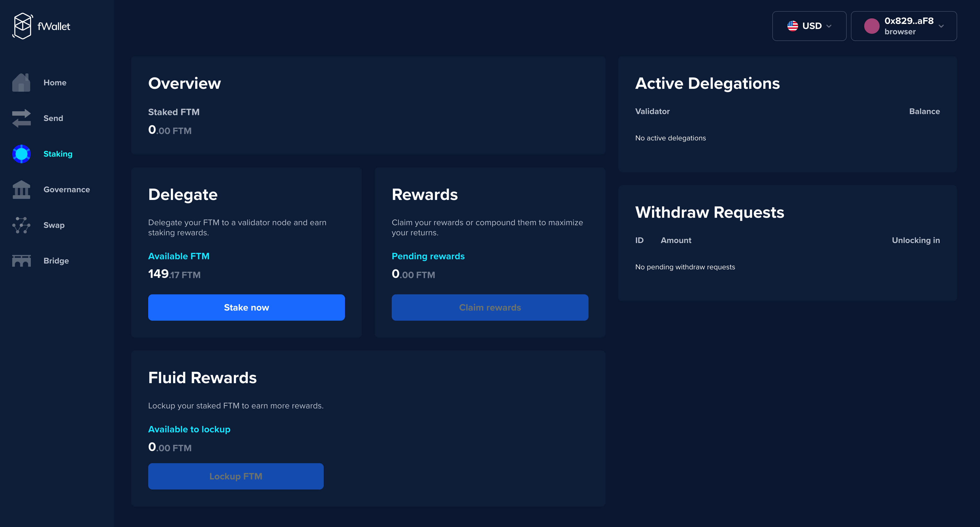Expand the 0x829..aF8 account dropdown chevron

(x=941, y=26)
